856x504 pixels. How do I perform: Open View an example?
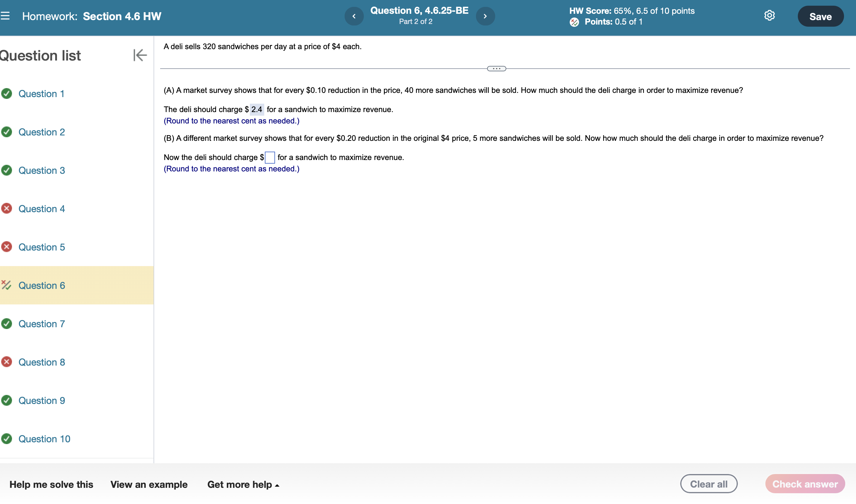(149, 484)
